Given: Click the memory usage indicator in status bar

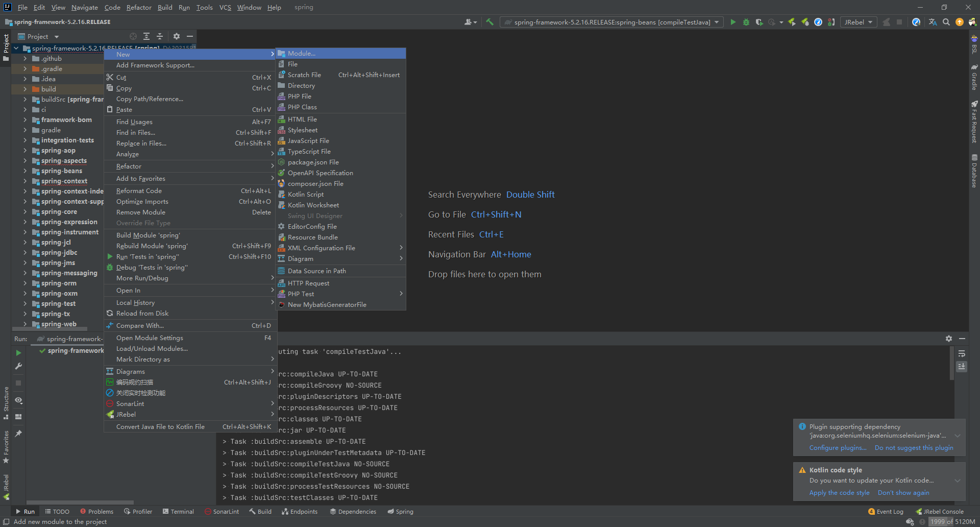Looking at the screenshot, I should pos(952,521).
